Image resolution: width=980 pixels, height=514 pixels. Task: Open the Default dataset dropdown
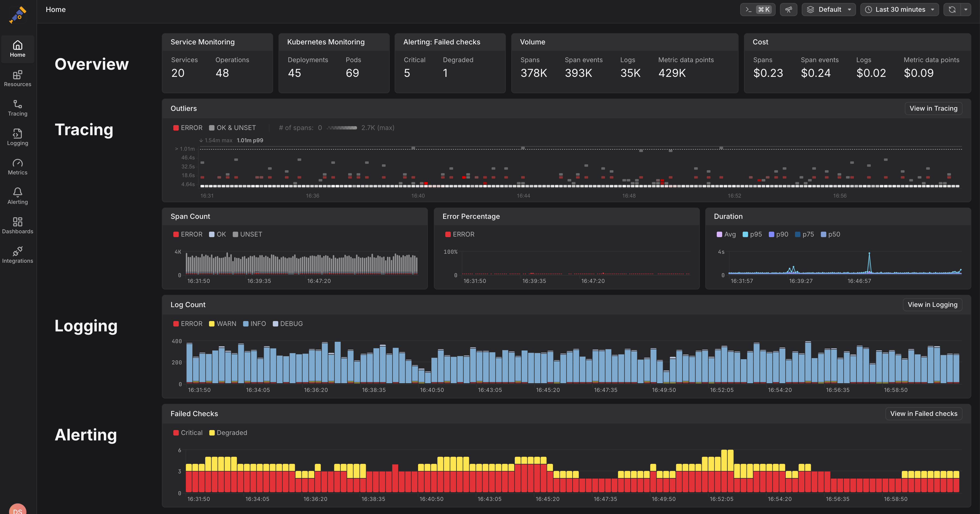828,10
